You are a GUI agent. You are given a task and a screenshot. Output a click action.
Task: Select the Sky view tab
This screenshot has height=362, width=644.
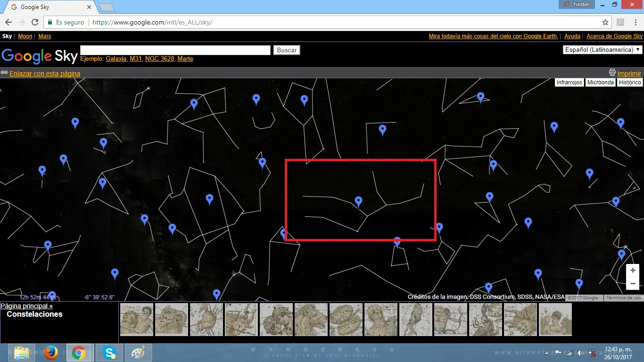point(7,36)
